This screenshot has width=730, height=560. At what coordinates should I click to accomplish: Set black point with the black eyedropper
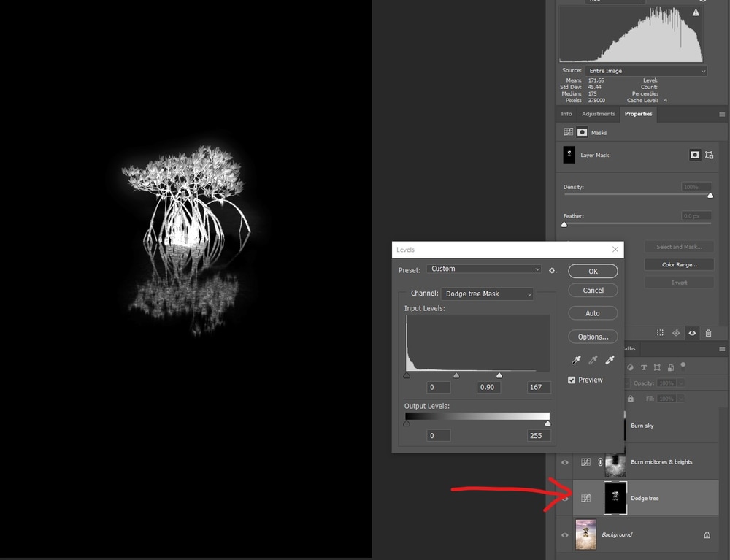576,359
